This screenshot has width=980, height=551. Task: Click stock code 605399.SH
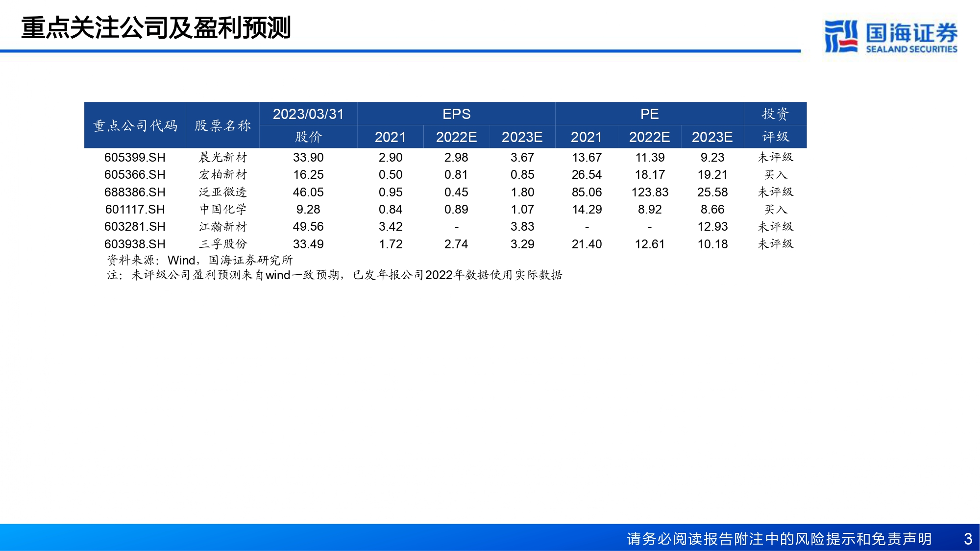(135, 157)
